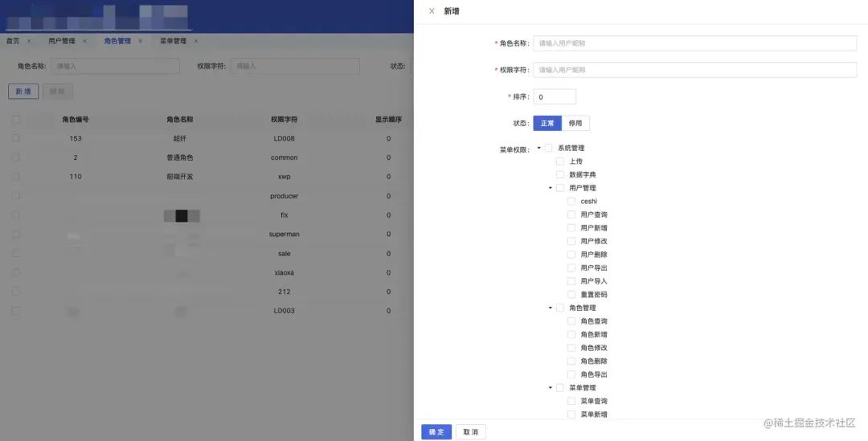868x441 pixels.
Task: Focus the 排序 number field
Action: (555, 97)
